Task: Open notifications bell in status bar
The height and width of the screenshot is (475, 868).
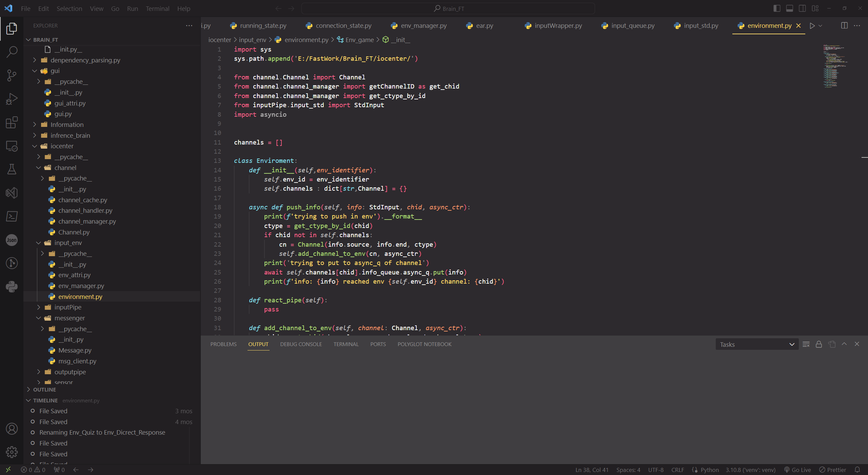Action: [857, 470]
